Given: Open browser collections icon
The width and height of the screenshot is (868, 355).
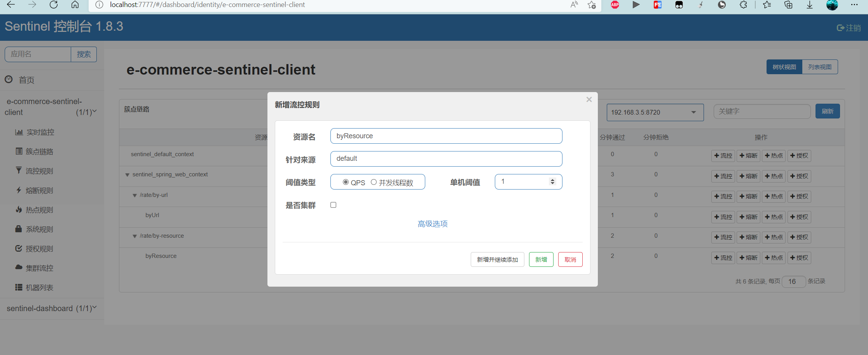Looking at the screenshot, I should (788, 5).
